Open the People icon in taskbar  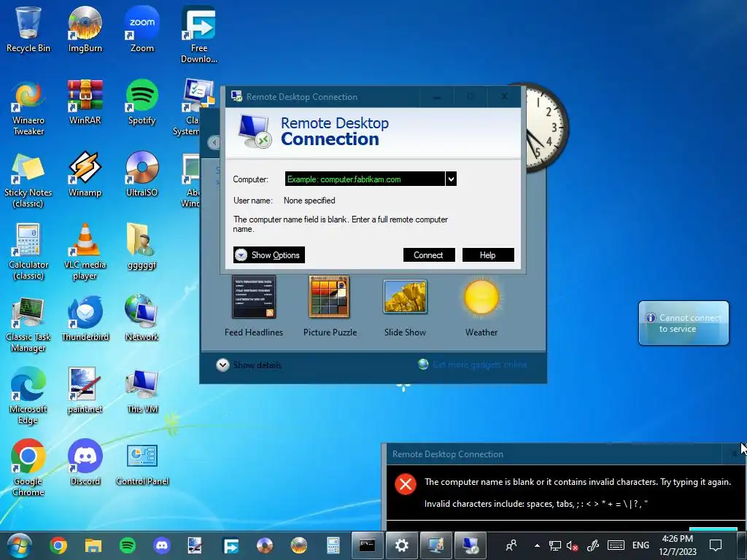click(x=511, y=545)
